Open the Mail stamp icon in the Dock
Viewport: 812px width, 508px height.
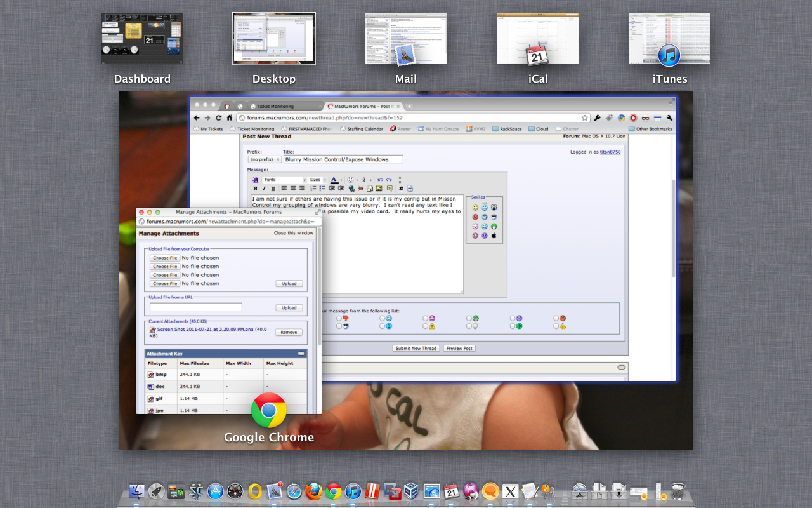(x=275, y=491)
